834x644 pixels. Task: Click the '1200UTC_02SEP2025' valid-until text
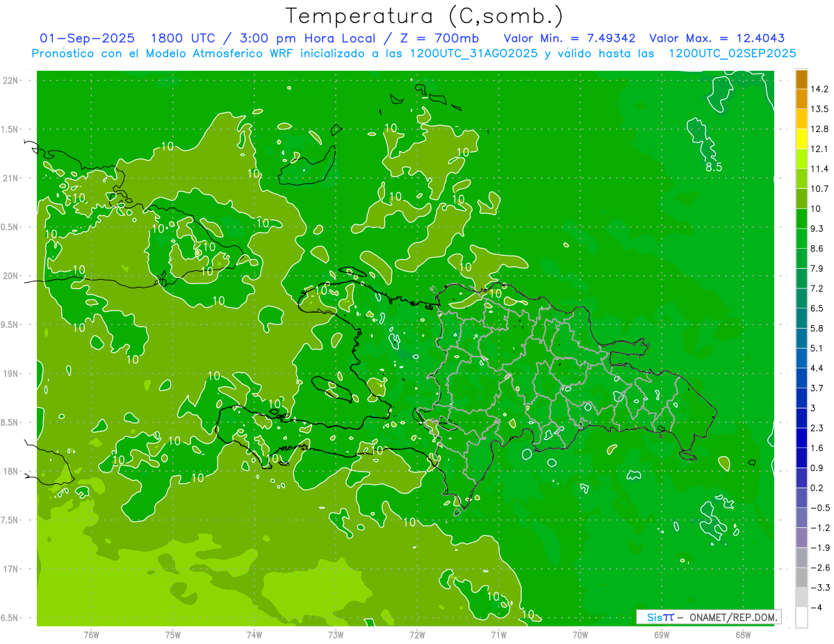tap(732, 53)
